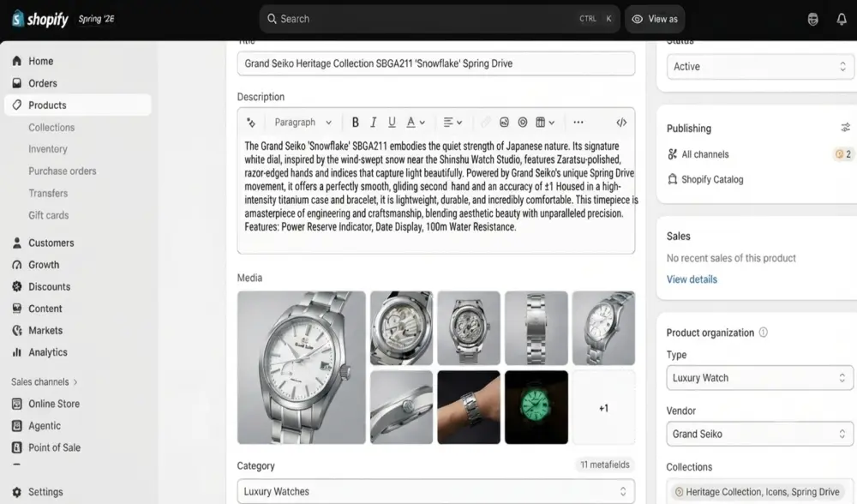The height and width of the screenshot is (504, 857).
Task: Open more formatting options ellipsis
Action: click(578, 123)
